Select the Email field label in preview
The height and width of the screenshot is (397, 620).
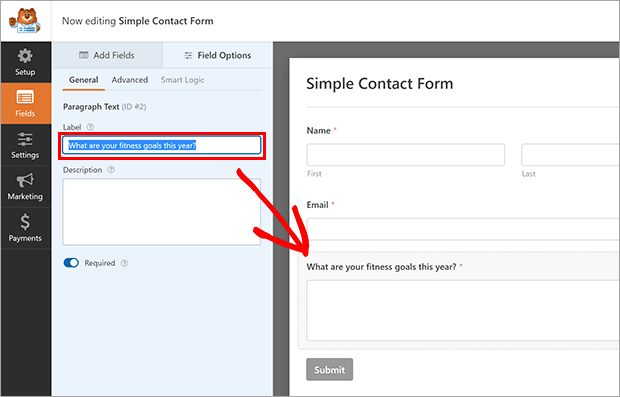pyautogui.click(x=318, y=205)
